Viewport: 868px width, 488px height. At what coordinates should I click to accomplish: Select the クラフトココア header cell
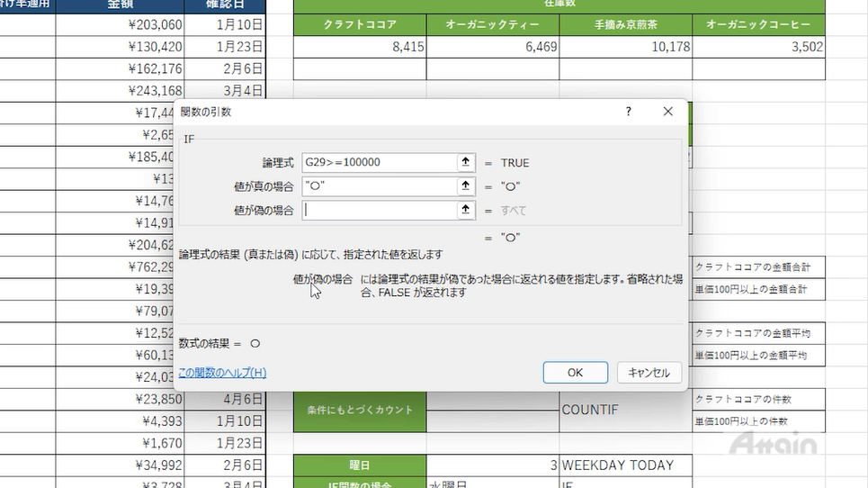click(360, 24)
